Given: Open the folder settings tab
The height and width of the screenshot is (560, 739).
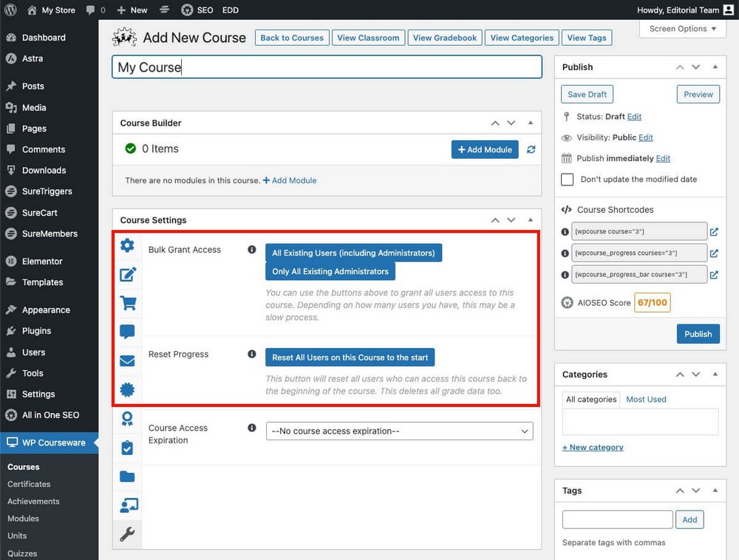Looking at the screenshot, I should [127, 477].
